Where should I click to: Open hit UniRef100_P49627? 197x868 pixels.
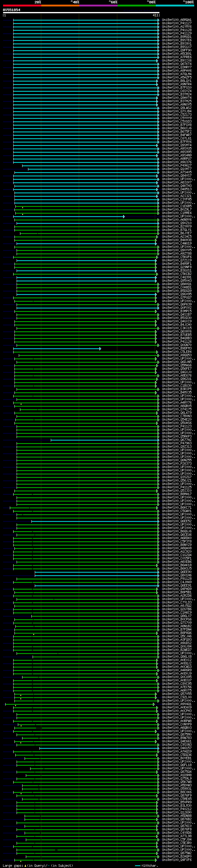(176, 165)
